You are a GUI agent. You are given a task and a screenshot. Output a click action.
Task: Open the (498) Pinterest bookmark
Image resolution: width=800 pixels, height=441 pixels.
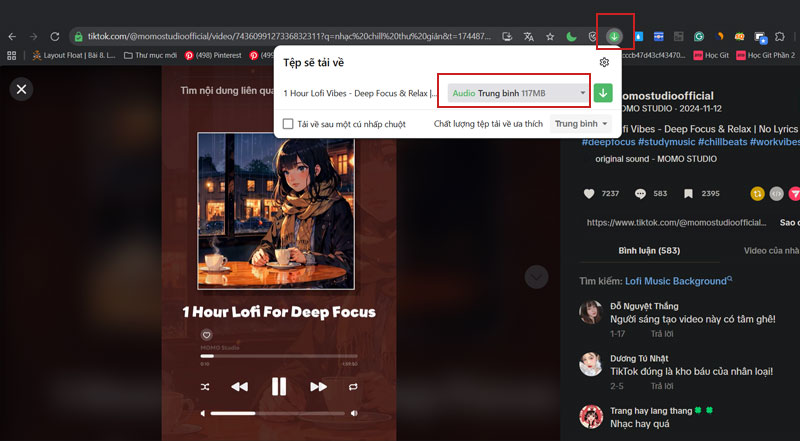213,55
